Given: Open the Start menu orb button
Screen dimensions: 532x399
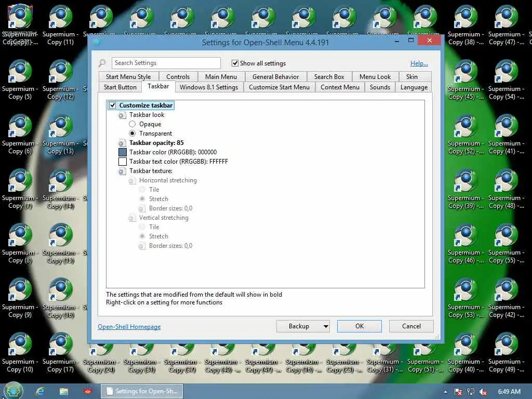Looking at the screenshot, I should tap(13, 391).
